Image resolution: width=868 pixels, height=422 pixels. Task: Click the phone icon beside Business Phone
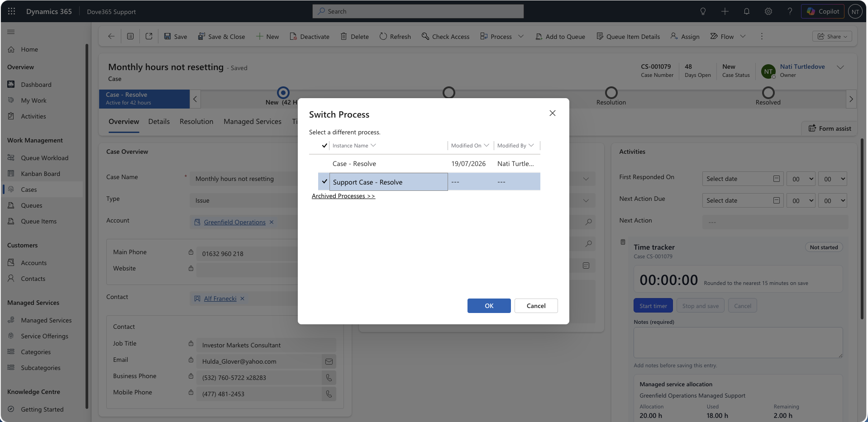(329, 378)
